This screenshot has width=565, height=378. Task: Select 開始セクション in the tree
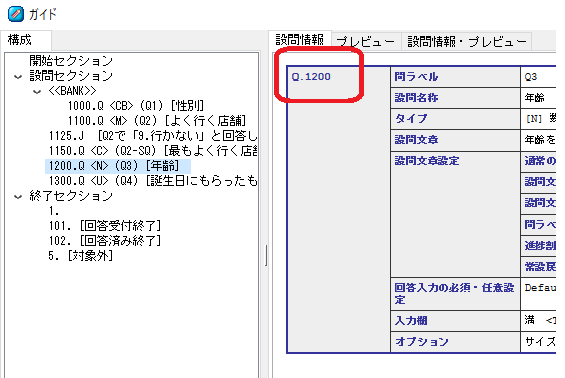(x=71, y=61)
